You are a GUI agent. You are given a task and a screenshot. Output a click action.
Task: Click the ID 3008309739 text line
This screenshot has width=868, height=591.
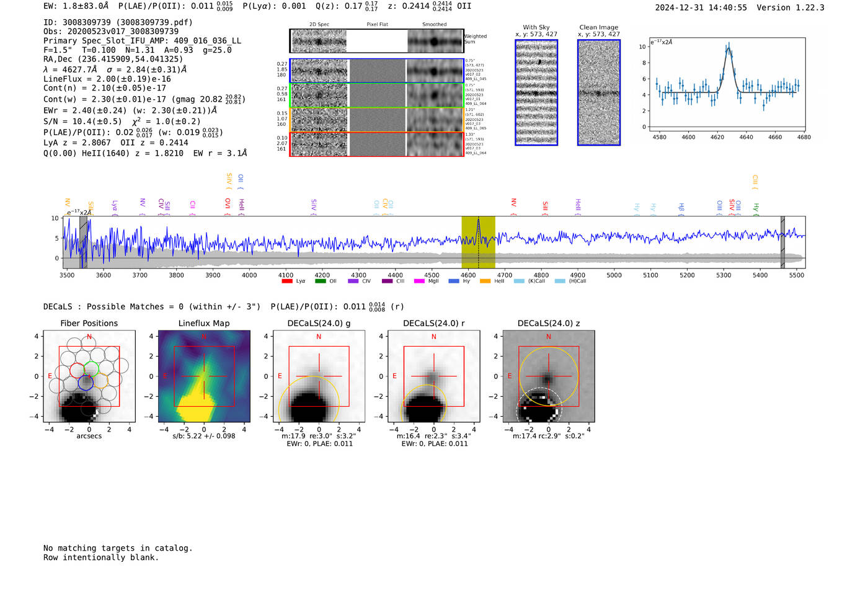click(x=118, y=22)
